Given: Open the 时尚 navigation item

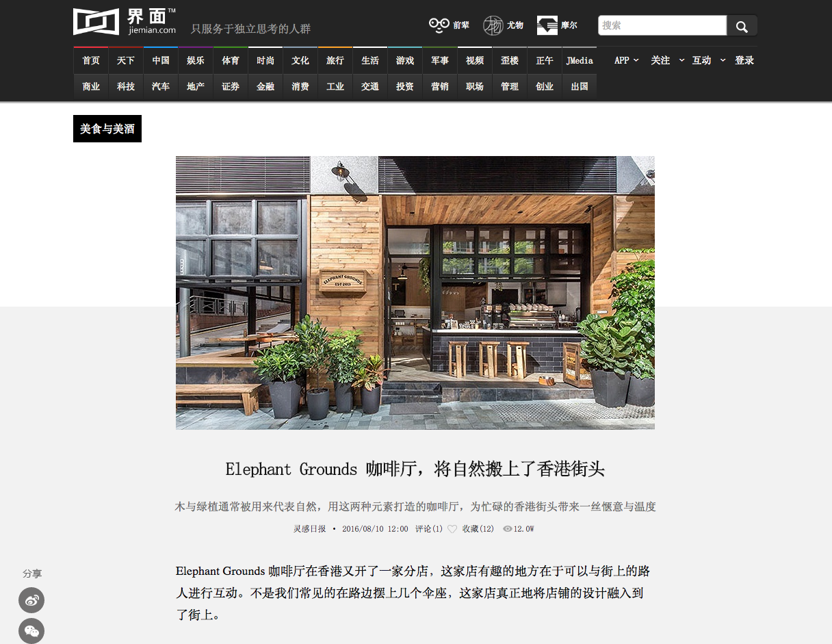Looking at the screenshot, I should click(x=265, y=60).
